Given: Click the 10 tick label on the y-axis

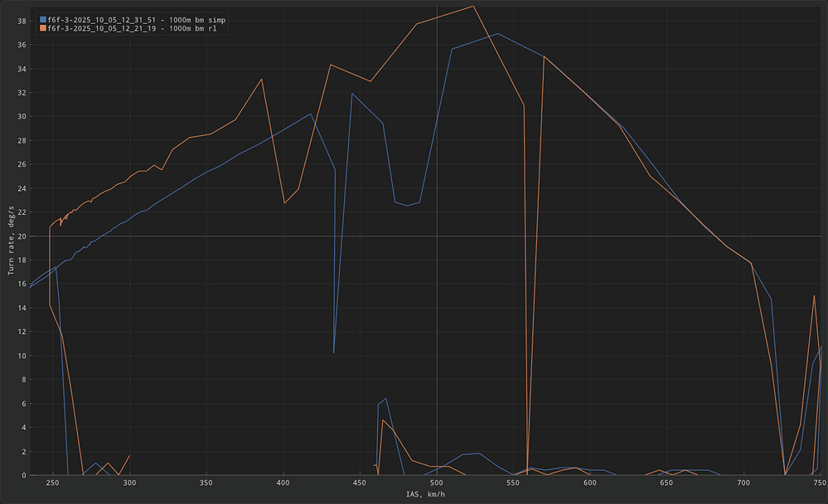Looking at the screenshot, I should click(22, 356).
